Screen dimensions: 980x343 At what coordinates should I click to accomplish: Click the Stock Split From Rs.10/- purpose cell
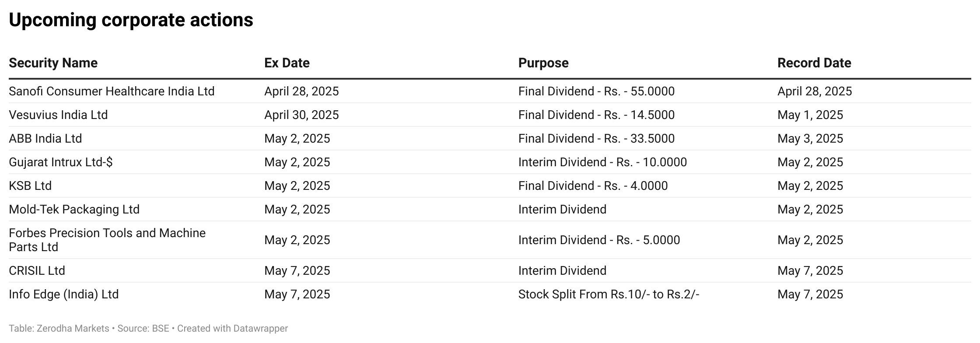point(609,294)
